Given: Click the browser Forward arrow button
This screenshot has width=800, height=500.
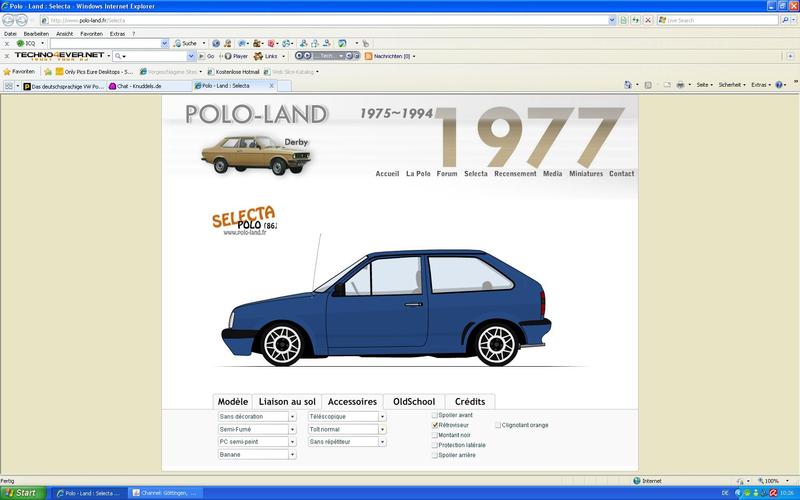Looking at the screenshot, I should pos(21,20).
